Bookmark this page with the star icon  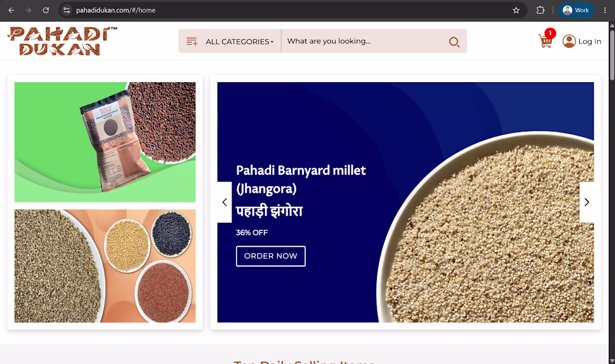click(x=516, y=10)
